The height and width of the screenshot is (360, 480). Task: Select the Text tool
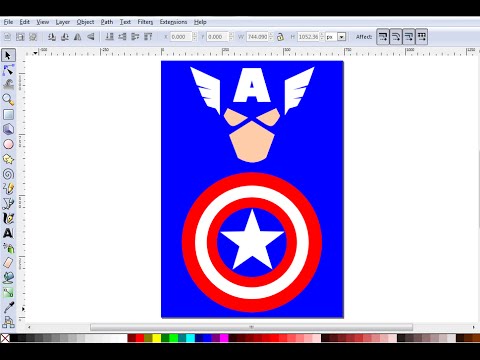tap(8, 233)
